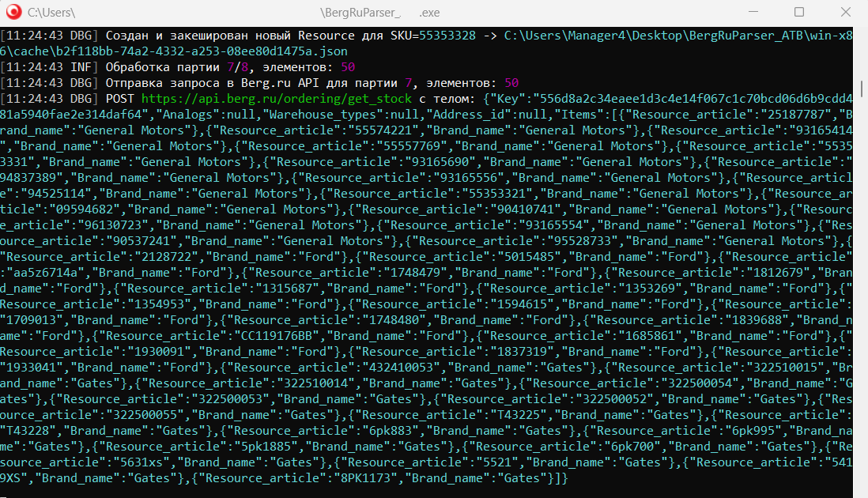Image resolution: width=868 pixels, height=498 pixels.
Task: Click the article value "6pk883"
Action: click(x=391, y=431)
